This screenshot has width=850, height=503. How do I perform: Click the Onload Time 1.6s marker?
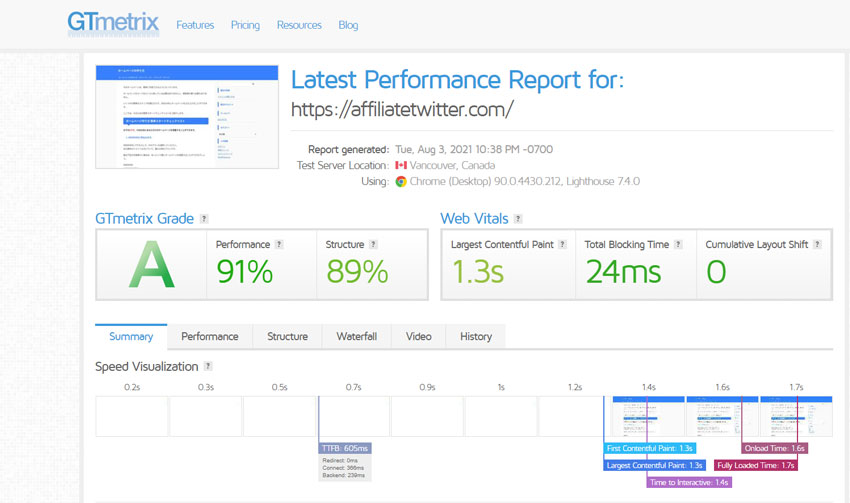(775, 448)
